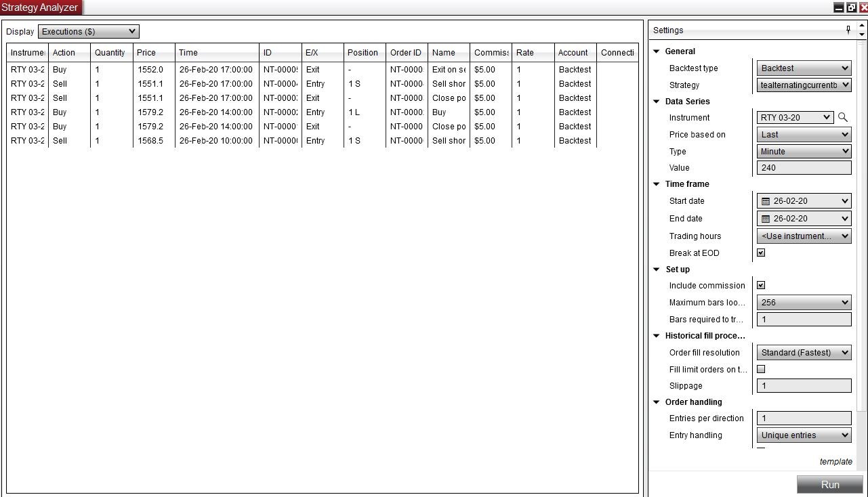Click the scroll-down arrow on the Settings panel
The image size is (868, 497).
pyautogui.click(x=862, y=34)
